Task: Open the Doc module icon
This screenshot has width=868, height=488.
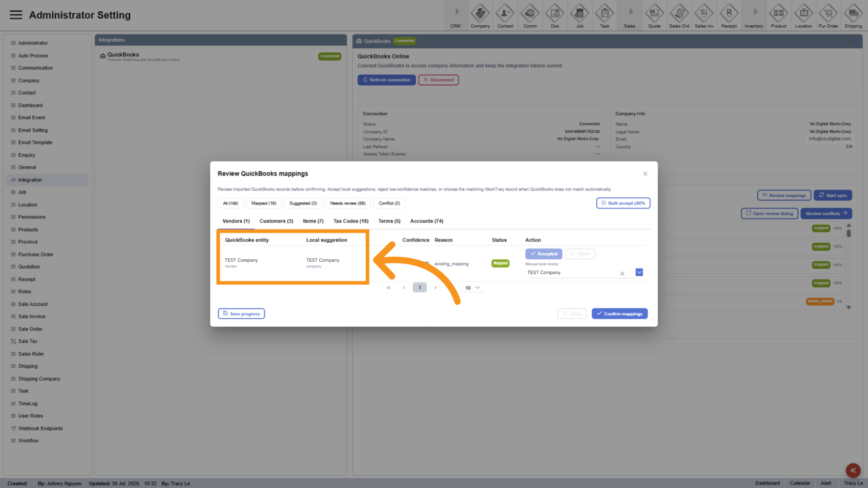Action: pos(555,15)
